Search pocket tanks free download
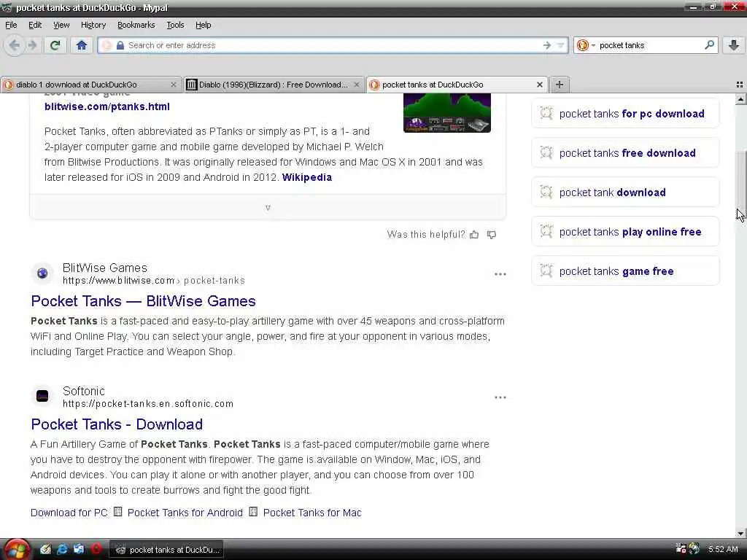The image size is (747, 560). (625, 153)
